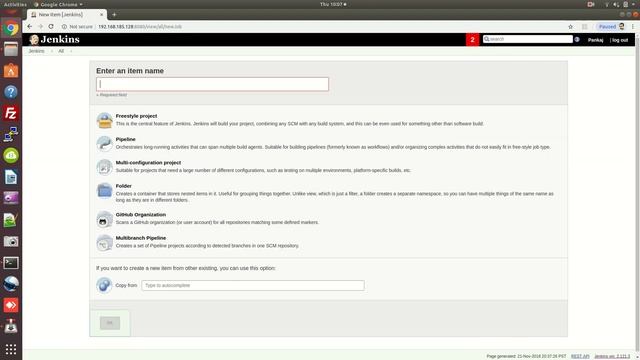Focus the Copy from autocomplete field
Viewport: 640px width, 360px height.
click(253, 285)
